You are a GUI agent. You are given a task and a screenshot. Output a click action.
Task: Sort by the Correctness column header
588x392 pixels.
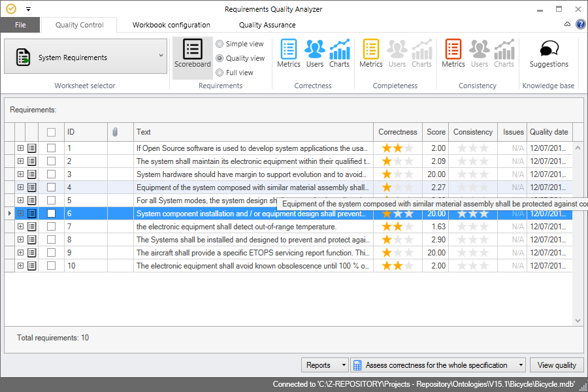pyautogui.click(x=397, y=132)
